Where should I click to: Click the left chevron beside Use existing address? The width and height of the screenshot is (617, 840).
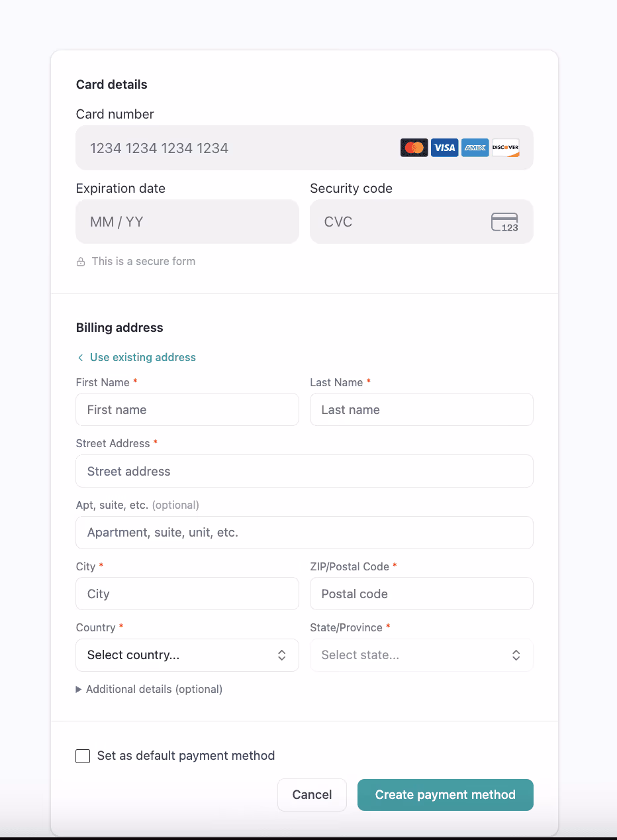80,358
